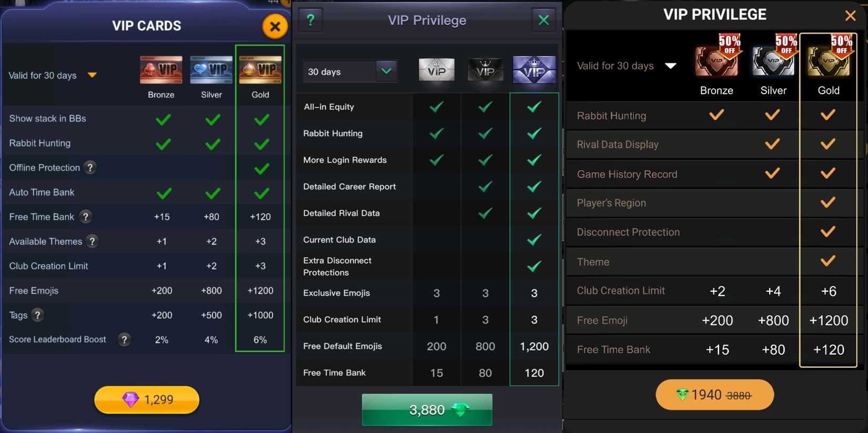Select the Silver VIP card with blue diamond
Viewport: 868px width, 433px height.
tap(211, 70)
